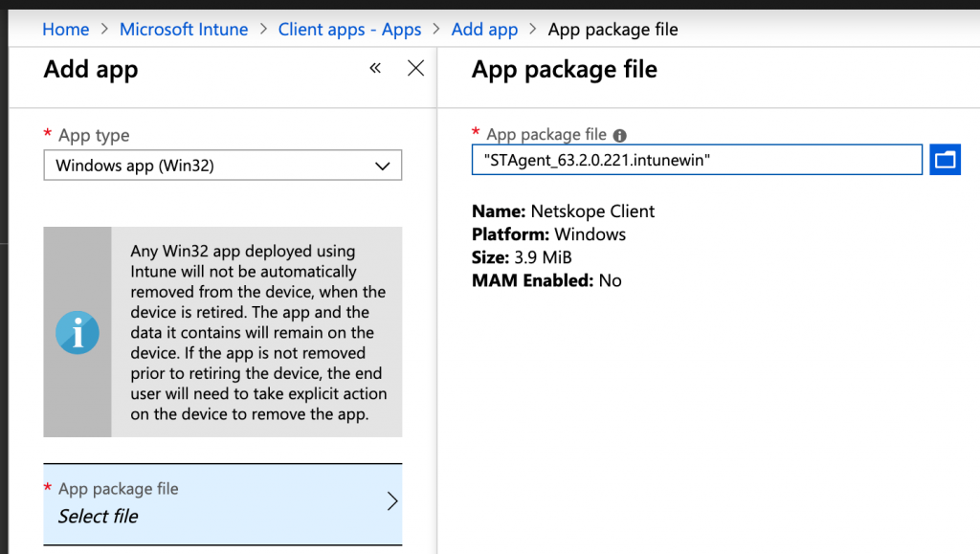The height and width of the screenshot is (554, 980).
Task: Click the 'Name: Netskope Client' text
Action: coord(563,211)
